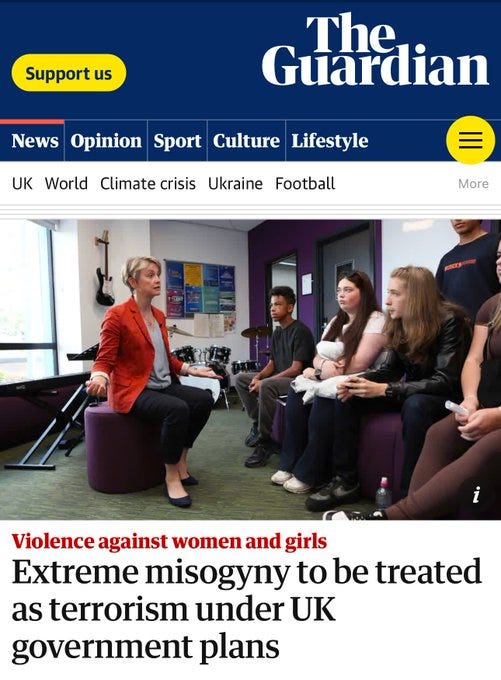The height and width of the screenshot is (680, 501).
Task: Open the yellow hamburger menu icon
Action: 471,140
